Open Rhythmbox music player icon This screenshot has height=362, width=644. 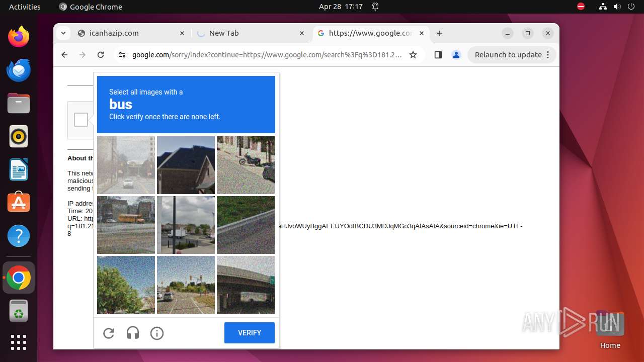tap(19, 136)
